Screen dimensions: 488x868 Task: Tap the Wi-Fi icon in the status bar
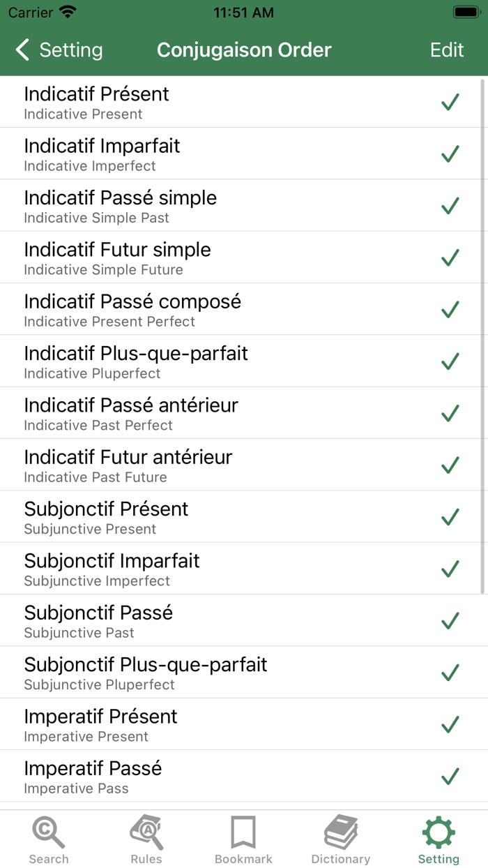(66, 11)
